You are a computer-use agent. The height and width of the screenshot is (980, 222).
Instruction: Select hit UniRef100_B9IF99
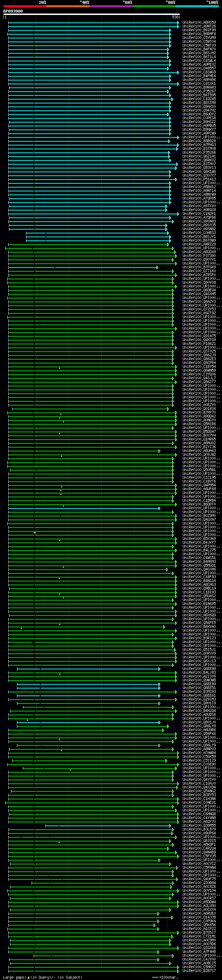pos(199,30)
